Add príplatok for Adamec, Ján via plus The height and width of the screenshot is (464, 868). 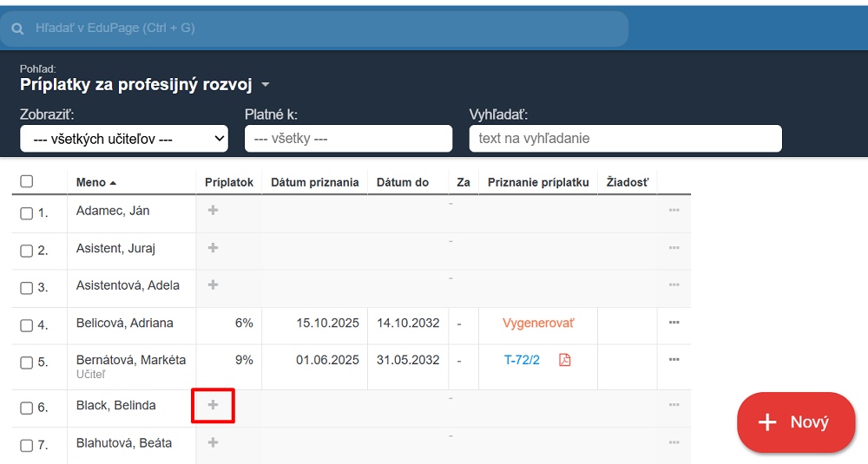(214, 210)
